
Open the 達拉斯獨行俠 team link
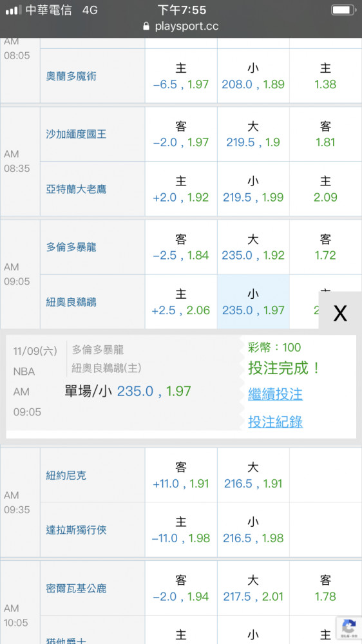76,530
